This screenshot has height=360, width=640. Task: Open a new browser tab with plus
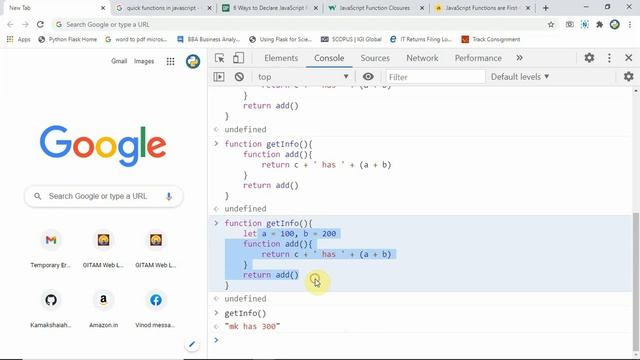545,8
